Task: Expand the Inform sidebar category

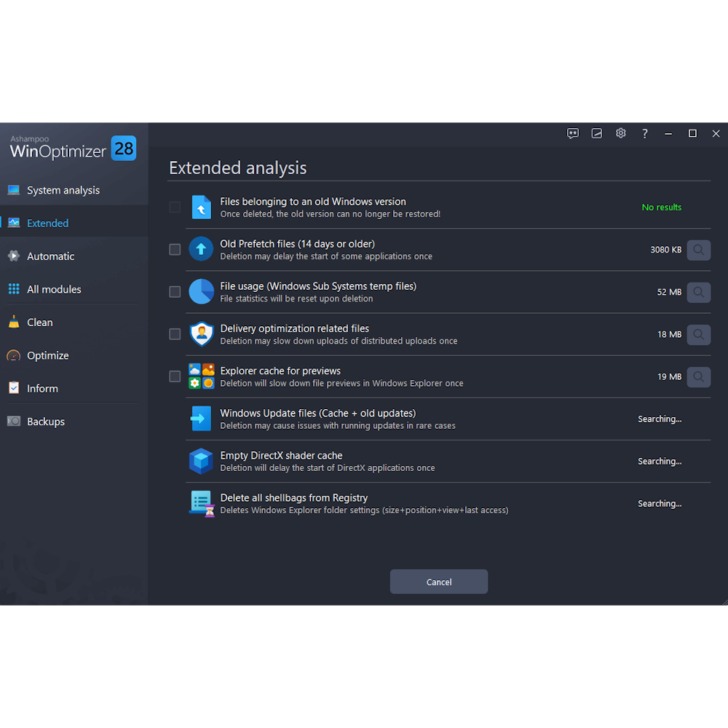Action: [x=42, y=389]
